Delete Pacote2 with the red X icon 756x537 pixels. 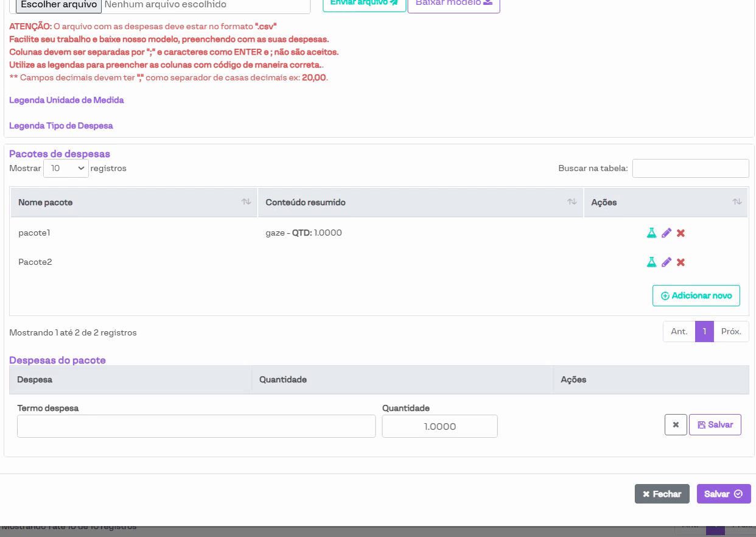[681, 262]
